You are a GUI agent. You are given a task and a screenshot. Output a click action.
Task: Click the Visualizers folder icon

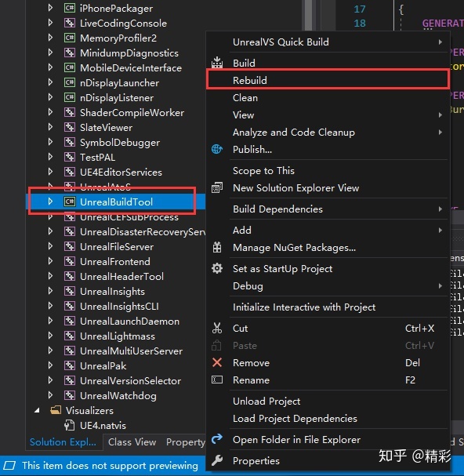[x=56, y=410]
